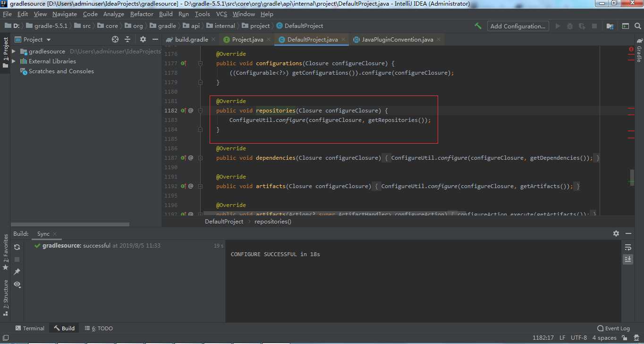Click the 1182:17 cursor position indicator

543,337
